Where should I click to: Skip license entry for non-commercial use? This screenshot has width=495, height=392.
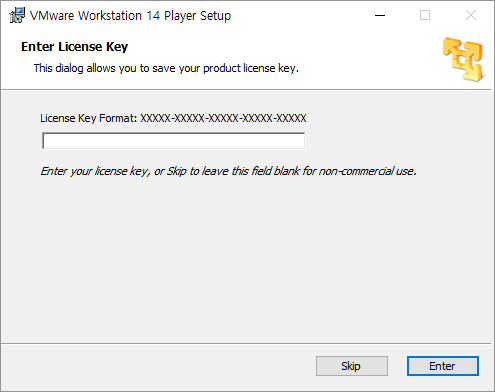click(352, 366)
